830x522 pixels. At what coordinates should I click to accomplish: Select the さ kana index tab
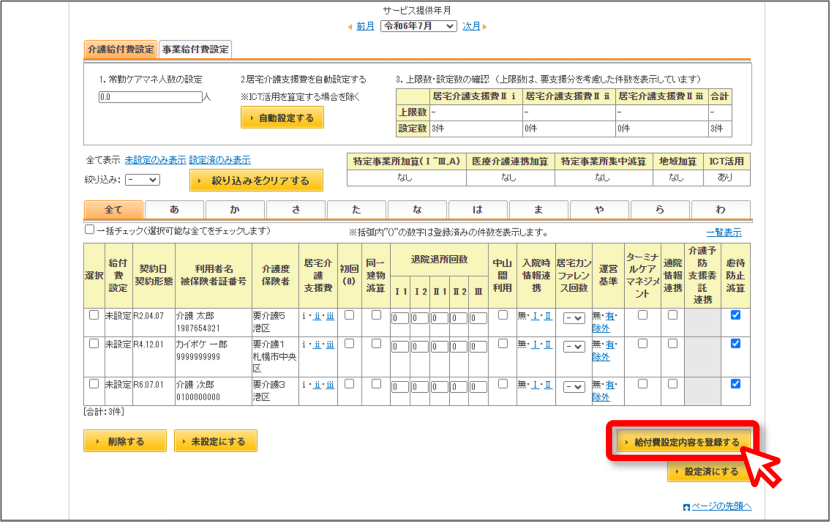point(295,210)
